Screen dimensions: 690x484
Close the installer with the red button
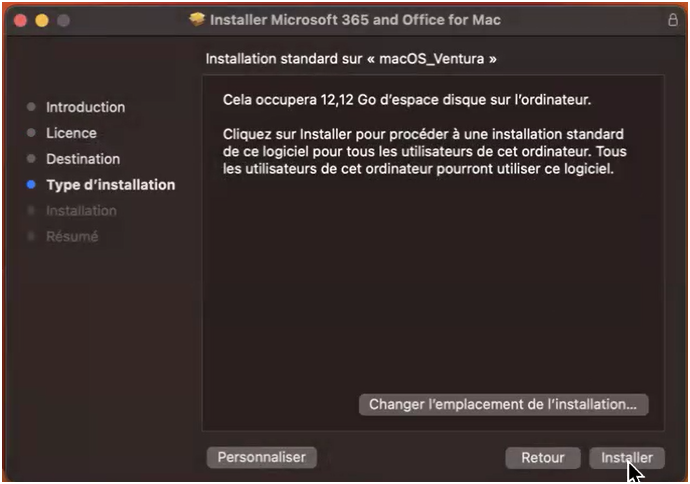pyautogui.click(x=20, y=20)
